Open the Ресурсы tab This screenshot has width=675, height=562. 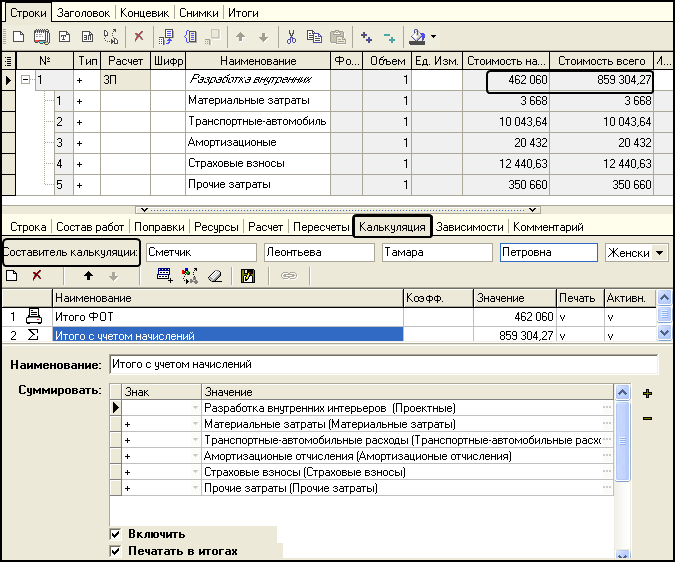coord(216,227)
